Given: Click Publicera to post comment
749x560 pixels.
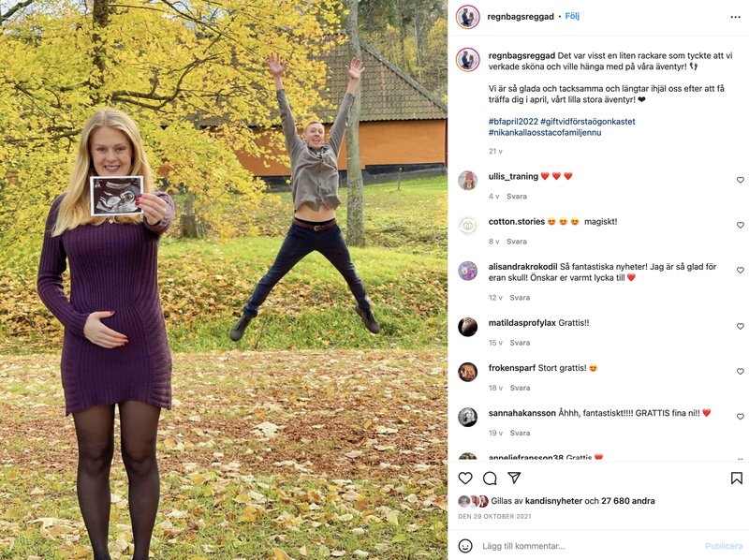Looking at the screenshot, I should click(723, 546).
